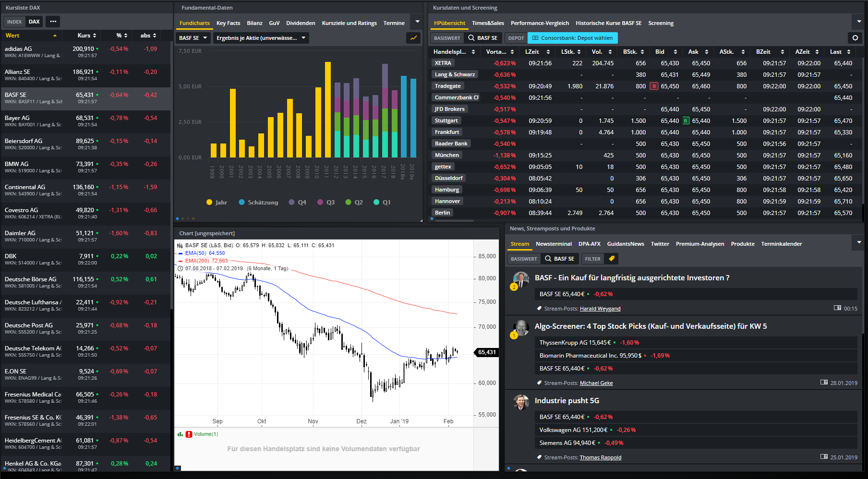Viewport: 868px width, 479px height.
Task: Switch the list toggle to INDEX
Action: click(x=14, y=22)
